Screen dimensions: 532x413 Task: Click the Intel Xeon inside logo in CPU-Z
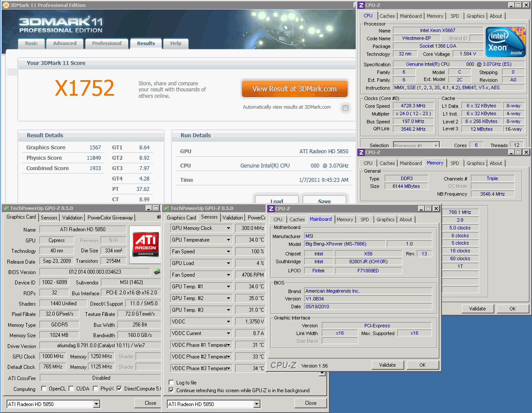(x=505, y=42)
